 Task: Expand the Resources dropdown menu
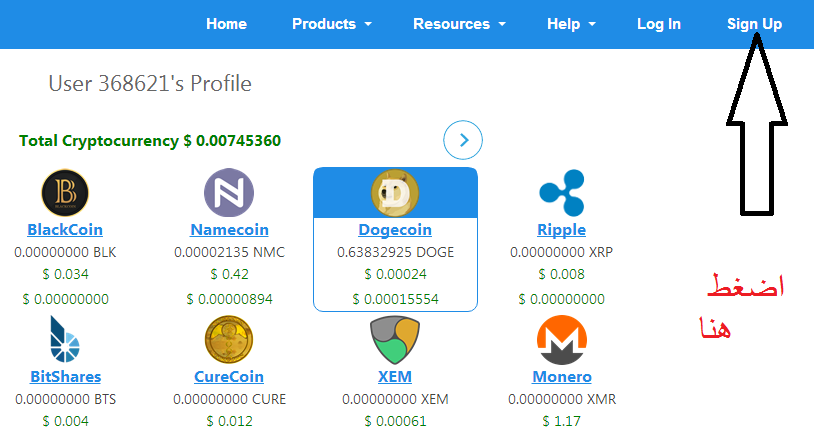459,24
